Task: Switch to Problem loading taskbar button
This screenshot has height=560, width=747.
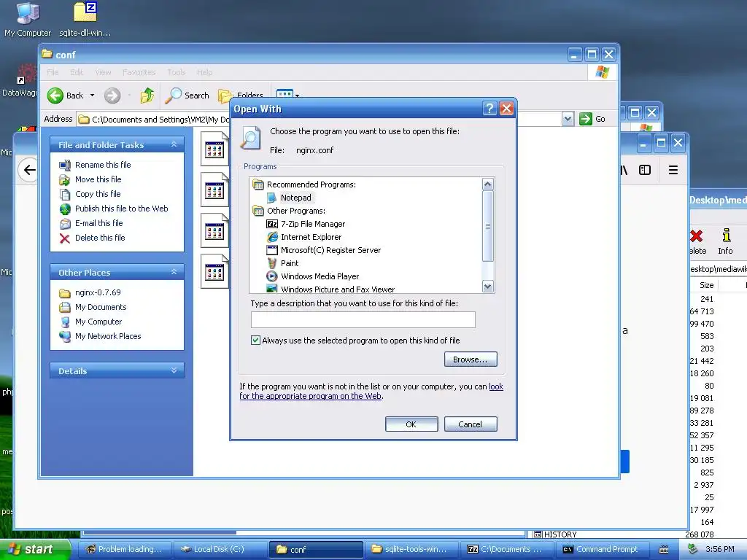Action: tap(124, 550)
